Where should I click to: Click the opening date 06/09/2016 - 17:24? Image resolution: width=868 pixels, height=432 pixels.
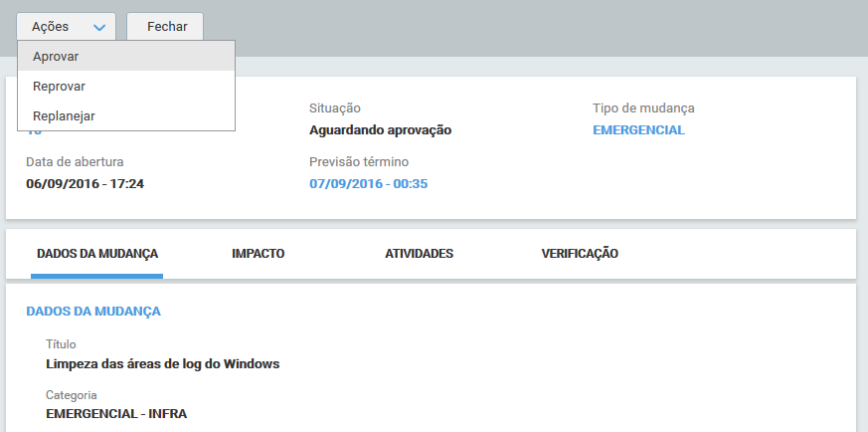[x=85, y=184]
